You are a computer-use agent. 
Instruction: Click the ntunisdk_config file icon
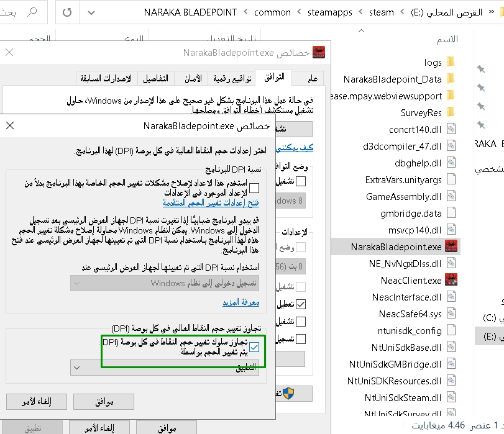click(451, 330)
